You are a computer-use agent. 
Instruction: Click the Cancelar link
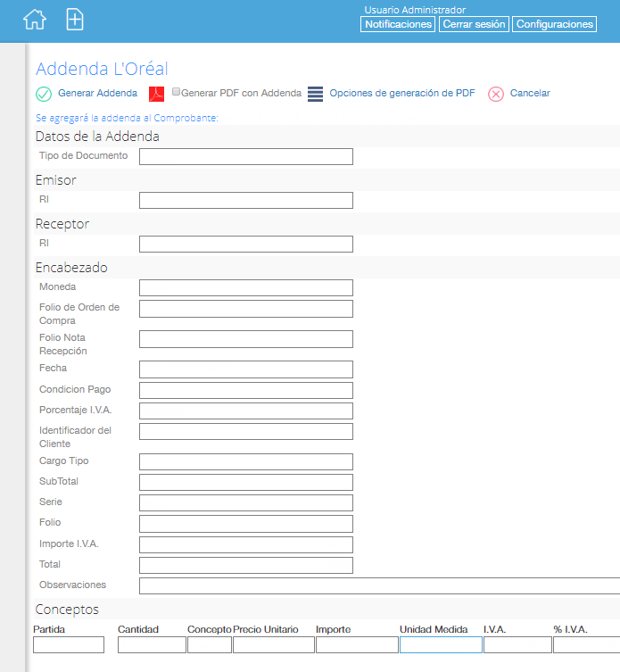pos(530,93)
